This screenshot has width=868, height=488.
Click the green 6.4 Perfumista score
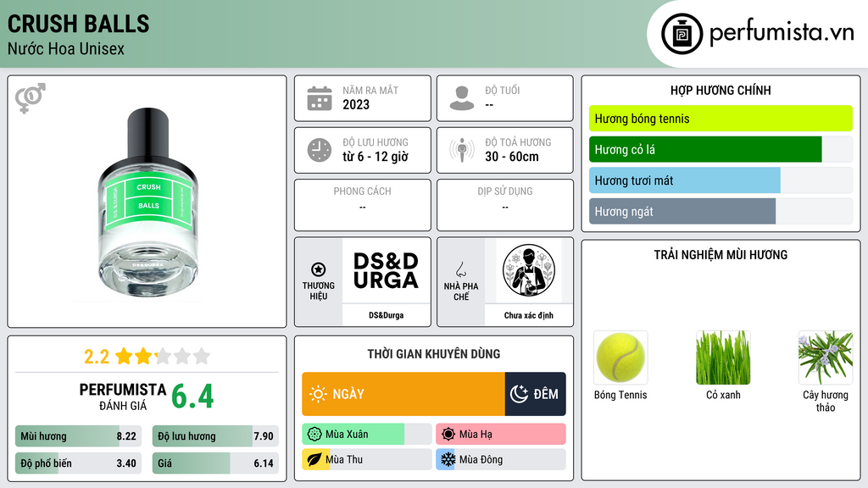pos(192,396)
